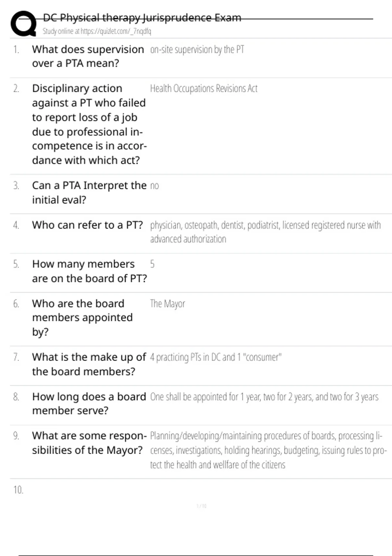Select "Can a PTA Interpret" question
This screenshot has width=392, height=556.
(89, 193)
